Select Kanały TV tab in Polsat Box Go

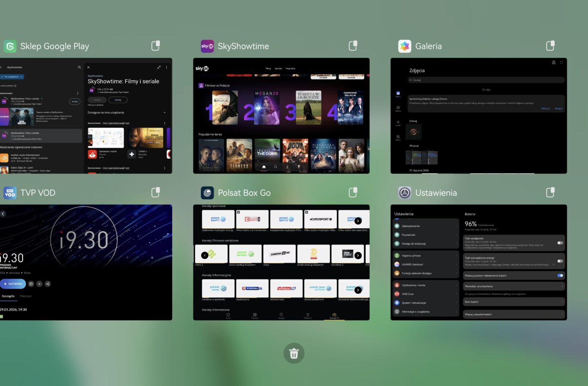334,316
